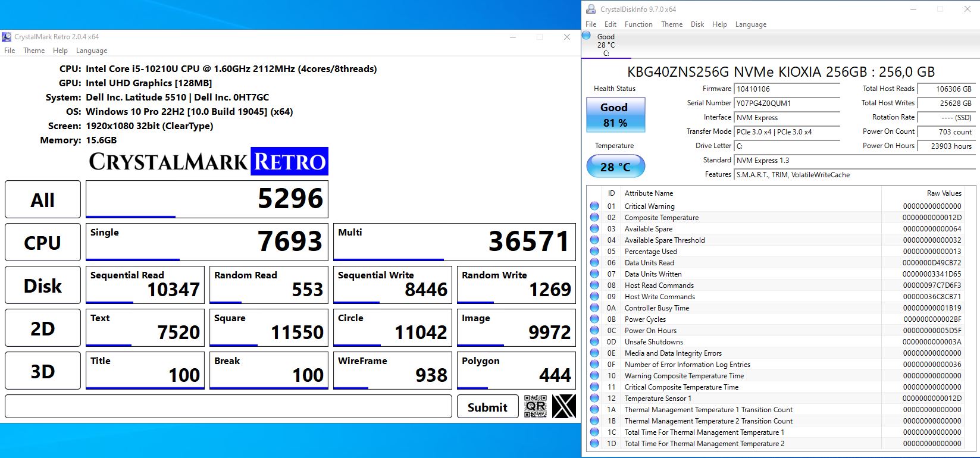Click status orb for Critical Warning attribute

coord(594,206)
